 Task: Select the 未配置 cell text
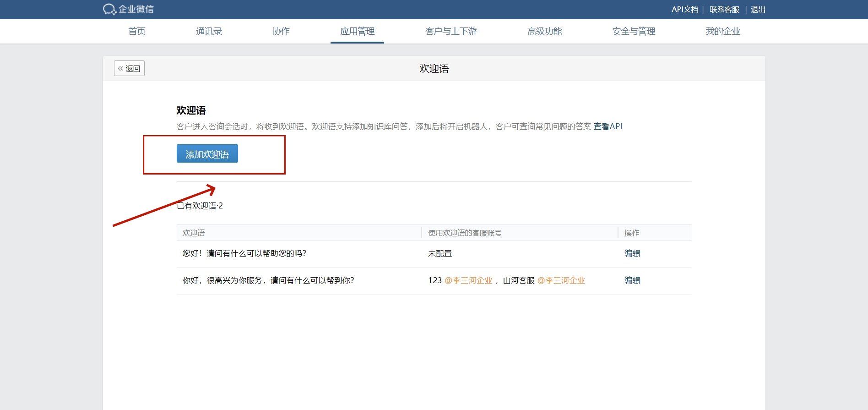[x=440, y=253]
